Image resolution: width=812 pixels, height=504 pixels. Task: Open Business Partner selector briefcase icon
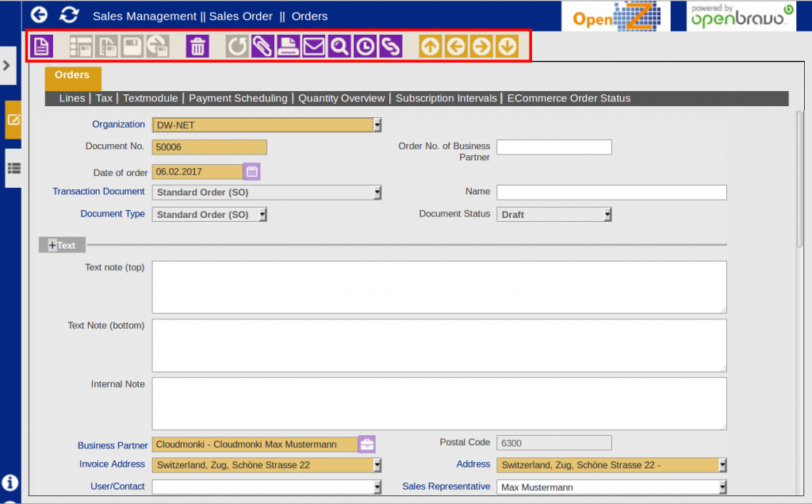tap(367, 444)
